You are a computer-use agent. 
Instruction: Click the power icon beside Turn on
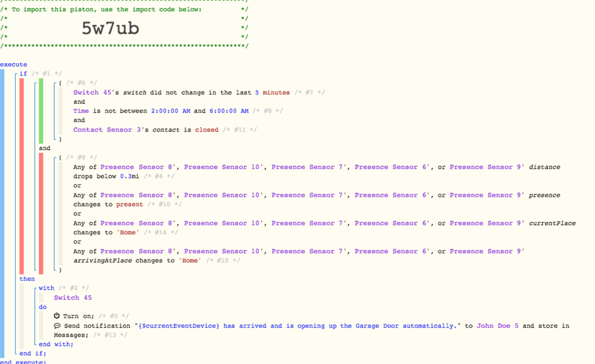click(x=57, y=315)
